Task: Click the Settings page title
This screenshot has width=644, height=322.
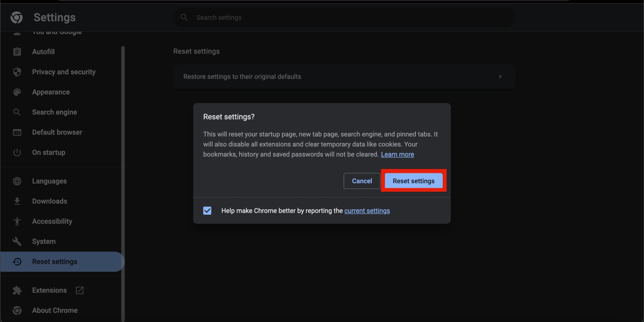Action: (x=54, y=17)
